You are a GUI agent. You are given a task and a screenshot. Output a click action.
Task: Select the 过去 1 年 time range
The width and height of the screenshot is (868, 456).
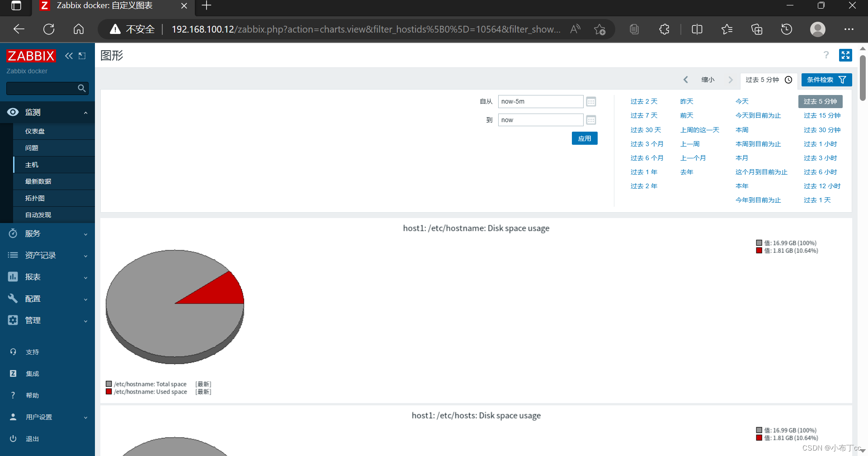[644, 172]
